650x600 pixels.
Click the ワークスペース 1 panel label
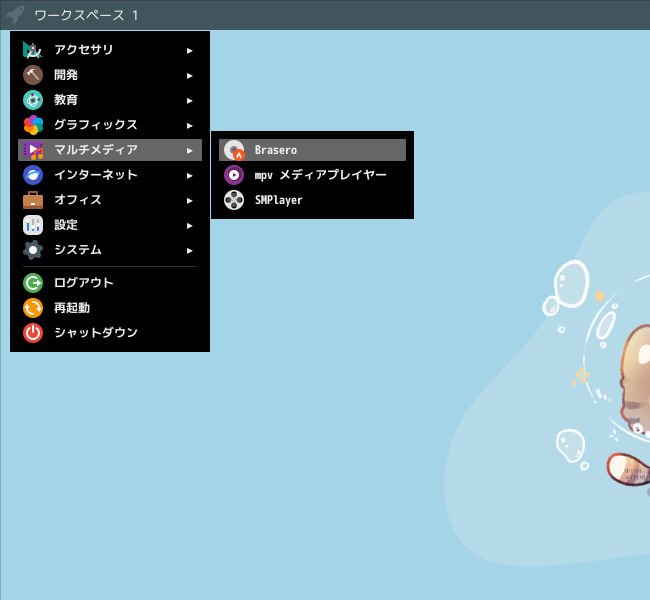click(86, 15)
